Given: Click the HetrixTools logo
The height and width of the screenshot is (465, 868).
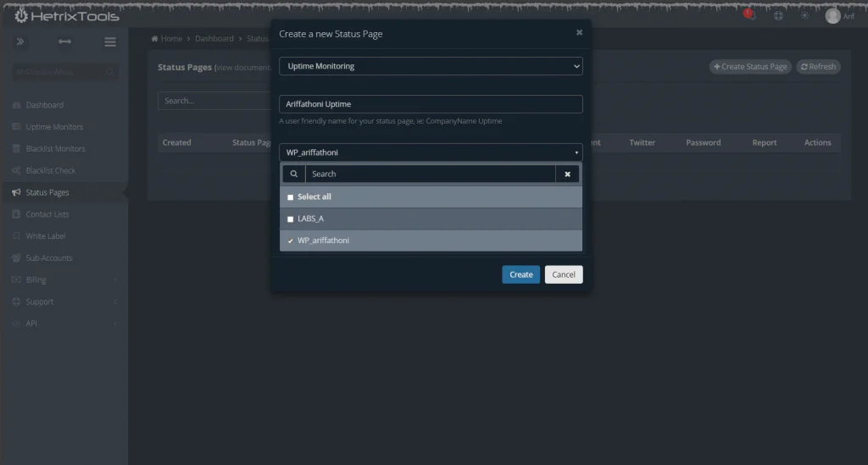Looking at the screenshot, I should pyautogui.click(x=66, y=16).
